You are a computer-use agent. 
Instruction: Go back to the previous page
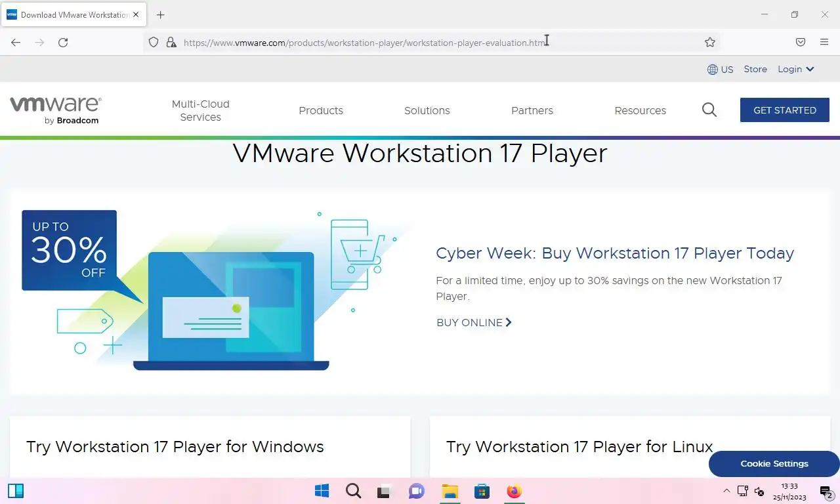click(x=16, y=42)
